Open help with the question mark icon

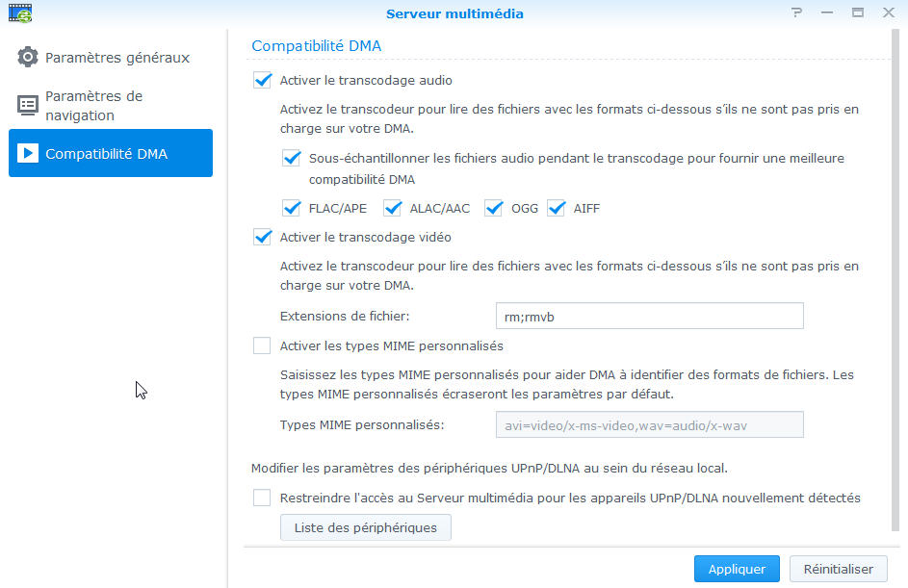[797, 13]
